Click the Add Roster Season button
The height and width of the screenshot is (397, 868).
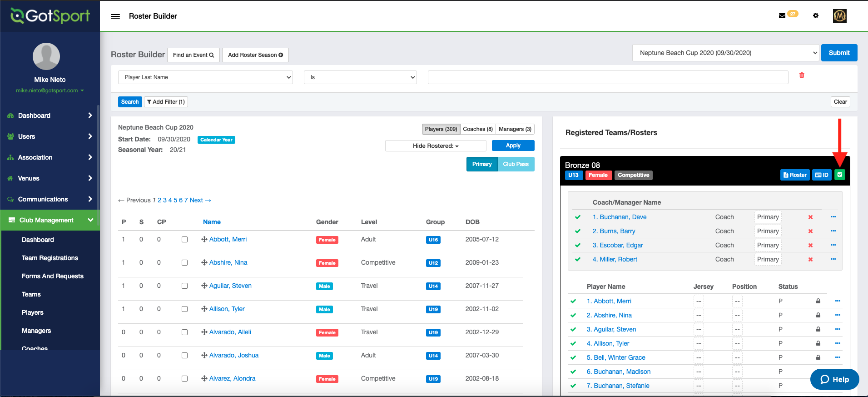coord(255,55)
